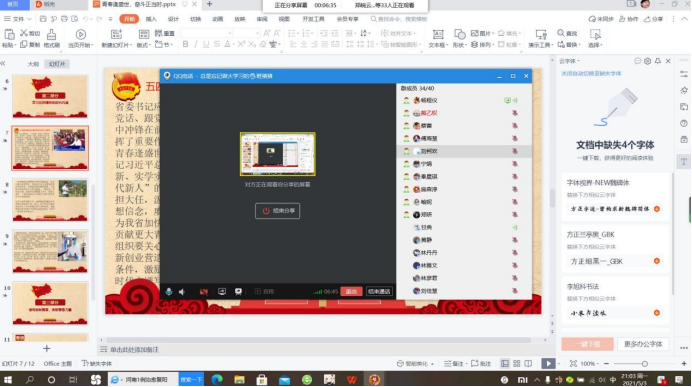Switch to the 大纲 outline tab

pos(33,64)
